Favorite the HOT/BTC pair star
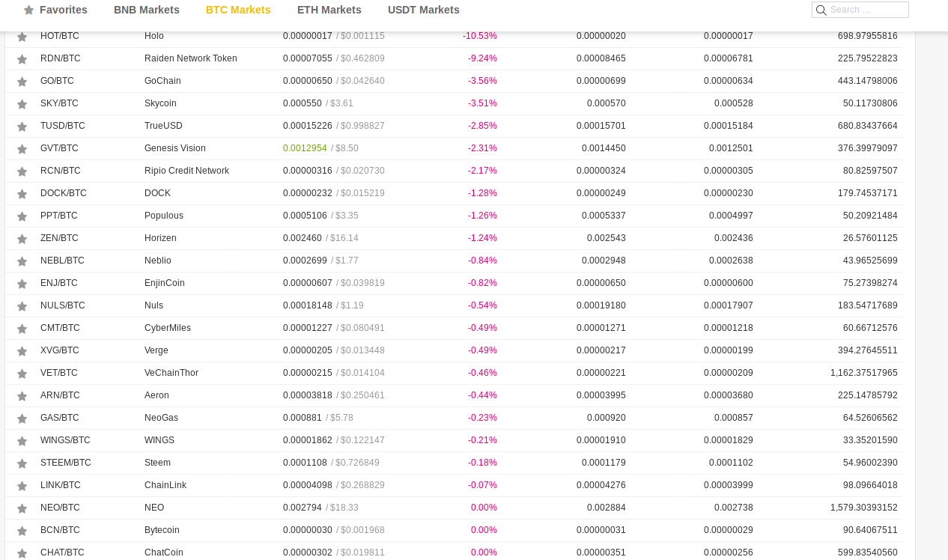Viewport: 948px width, 560px height. tap(22, 37)
